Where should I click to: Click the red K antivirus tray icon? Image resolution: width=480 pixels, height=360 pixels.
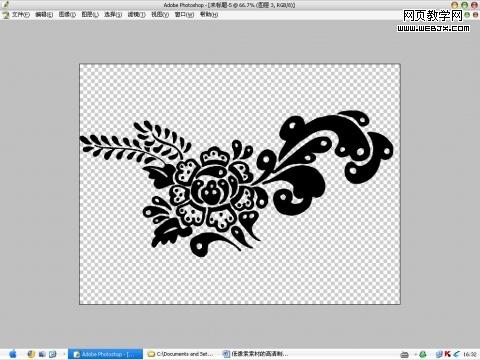[x=447, y=354]
